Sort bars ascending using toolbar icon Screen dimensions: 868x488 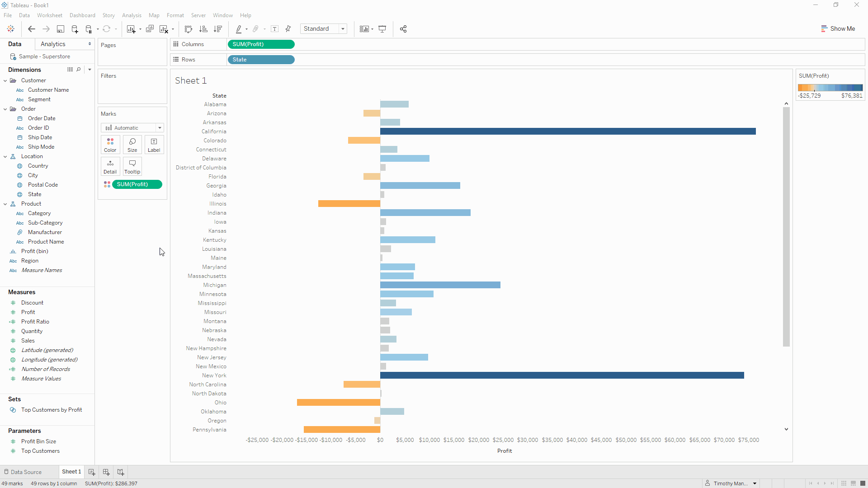[x=203, y=29]
